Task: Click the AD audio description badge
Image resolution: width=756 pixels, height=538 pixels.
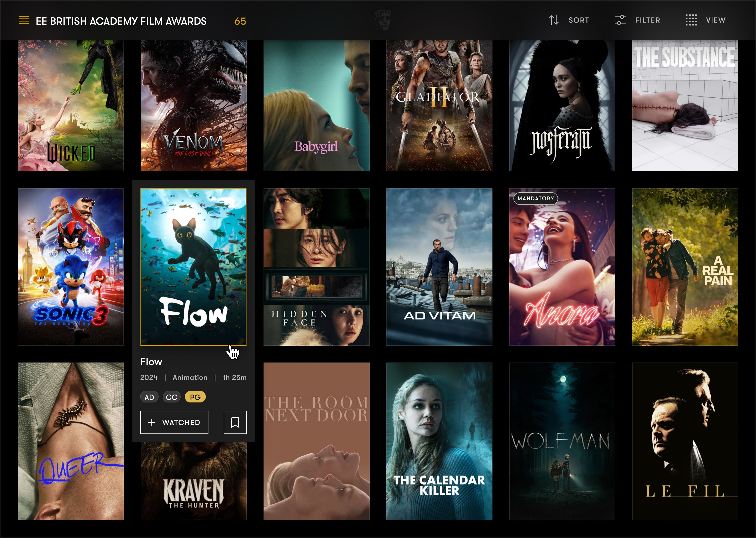Action: click(149, 397)
